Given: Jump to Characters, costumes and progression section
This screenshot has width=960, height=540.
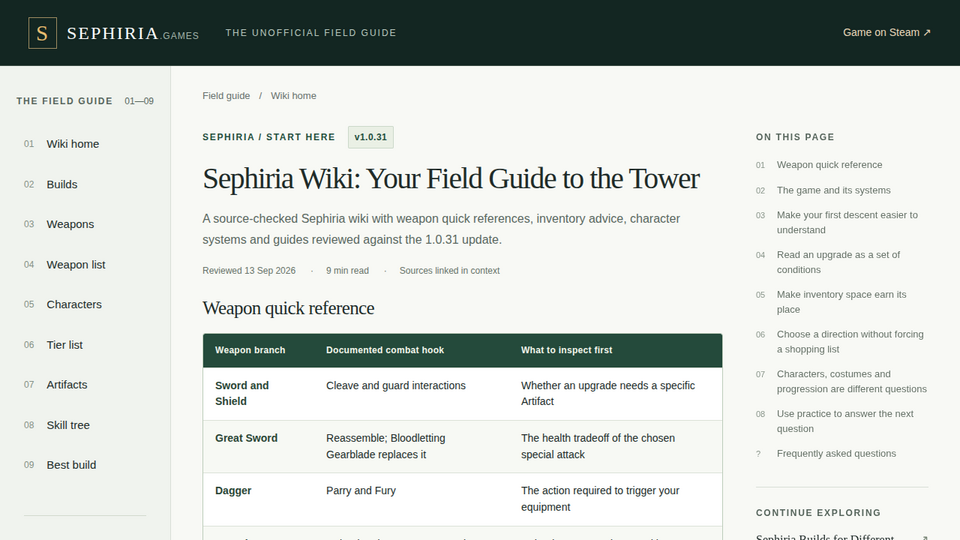Looking at the screenshot, I should click(x=852, y=381).
